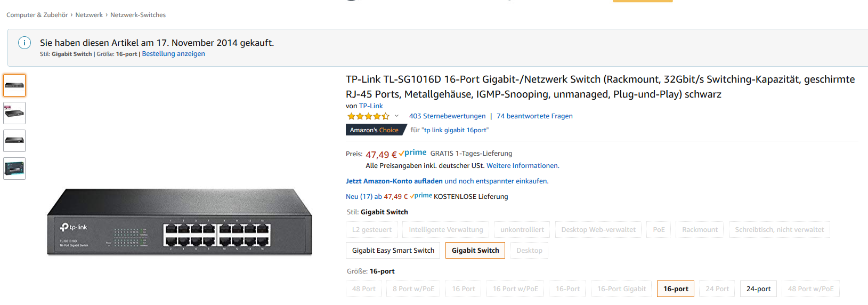
Task: Choose the 24-port size option
Action: point(758,289)
